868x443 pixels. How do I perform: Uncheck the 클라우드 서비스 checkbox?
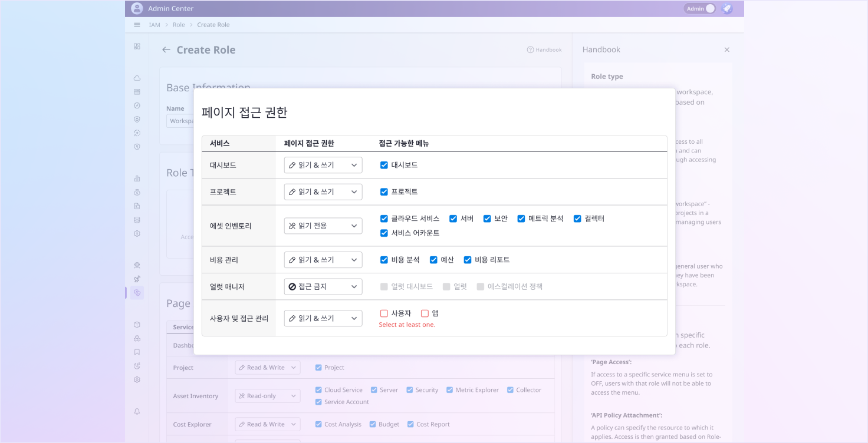point(384,219)
